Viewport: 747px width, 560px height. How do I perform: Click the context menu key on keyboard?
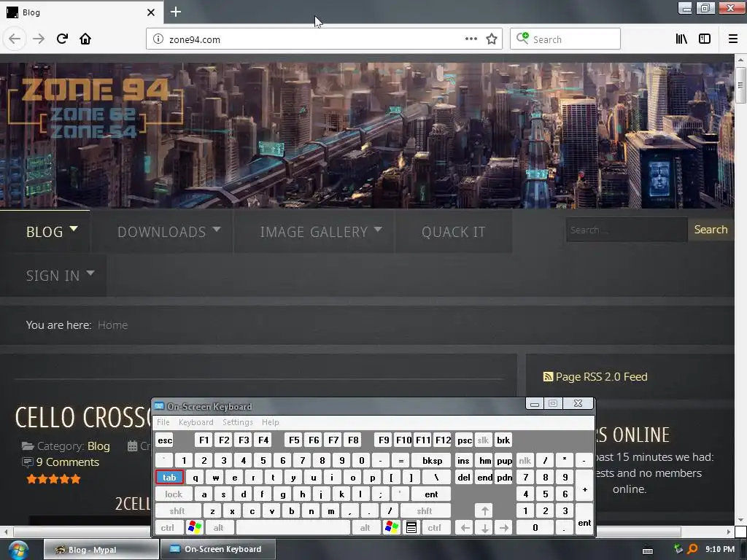point(411,527)
